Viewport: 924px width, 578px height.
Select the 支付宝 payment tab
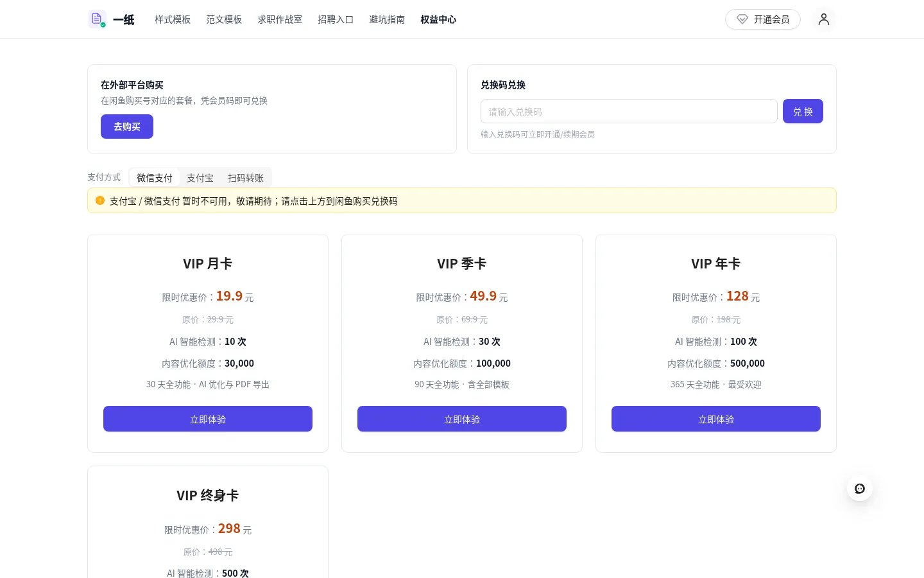tap(200, 178)
